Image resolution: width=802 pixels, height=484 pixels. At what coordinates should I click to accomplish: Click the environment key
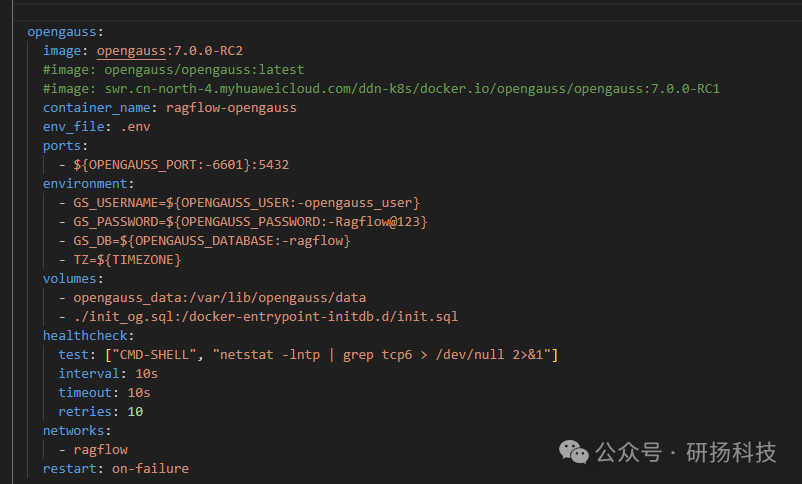tap(85, 184)
